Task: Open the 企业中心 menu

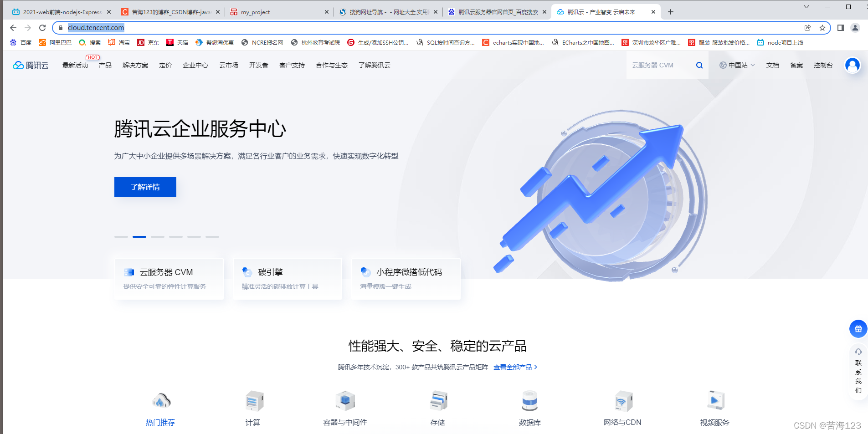Action: click(195, 65)
